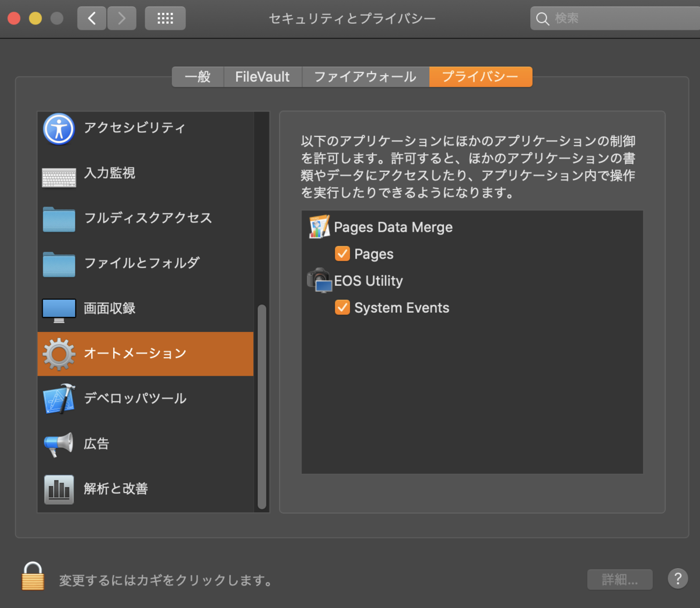
Task: Open the デベロッパツール hammer icon
Action: 58,399
